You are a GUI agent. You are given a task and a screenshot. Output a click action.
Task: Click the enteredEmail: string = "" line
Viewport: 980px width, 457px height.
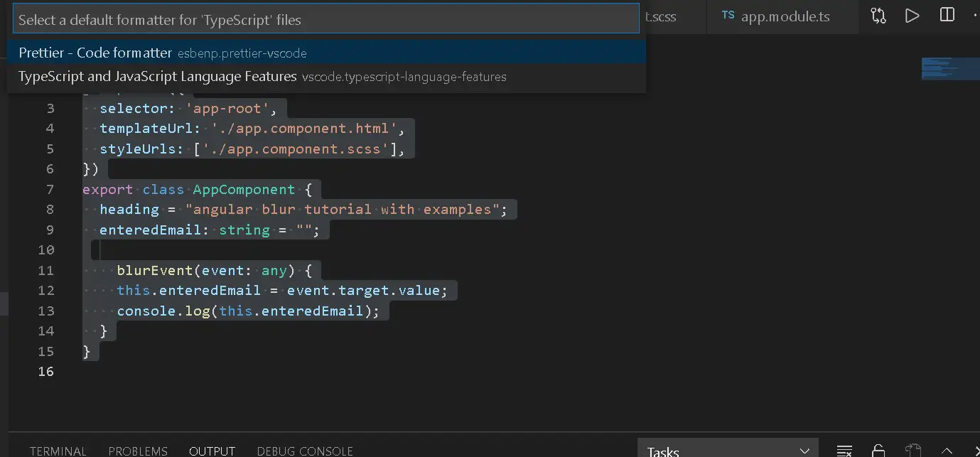click(x=210, y=230)
